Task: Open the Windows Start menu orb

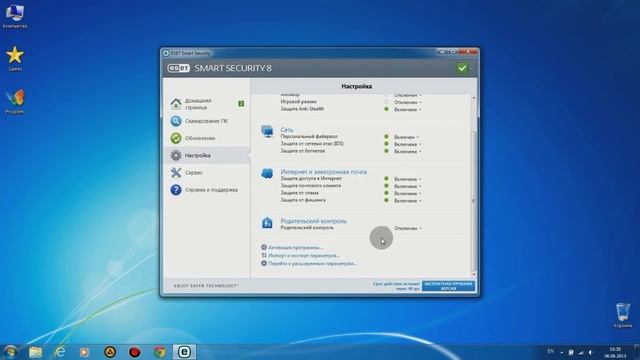Action: point(10,351)
